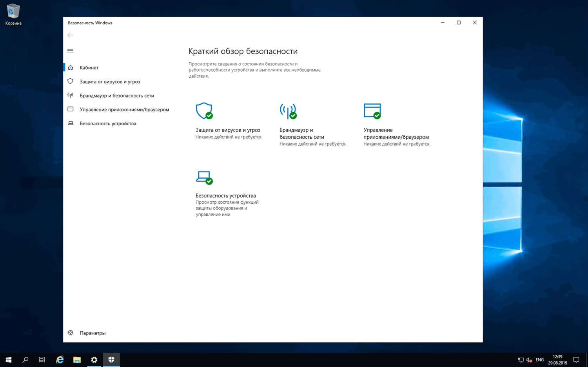Open the large virus protection shield tile icon
This screenshot has width=588, height=367.
click(x=204, y=111)
